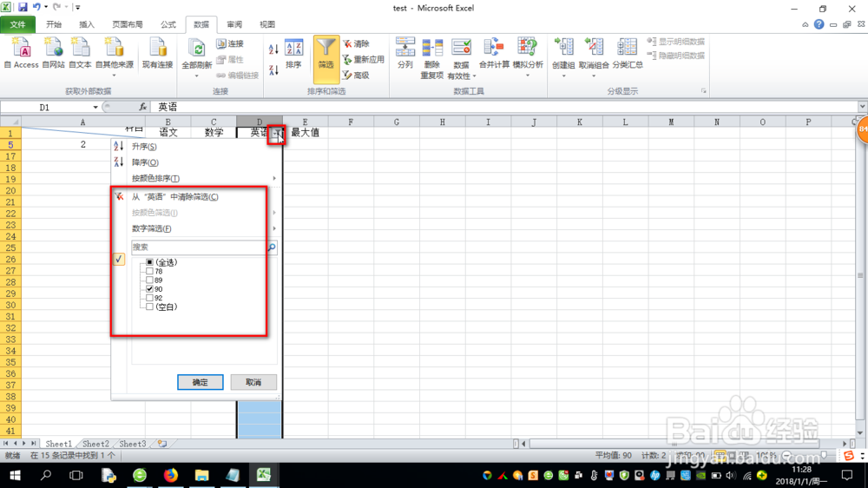Image resolution: width=868 pixels, height=488 pixels.
Task: Insert new worksheet tab icon
Action: click(162, 444)
